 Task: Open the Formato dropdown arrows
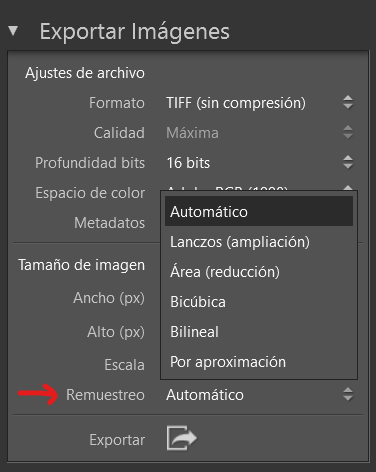click(x=348, y=102)
